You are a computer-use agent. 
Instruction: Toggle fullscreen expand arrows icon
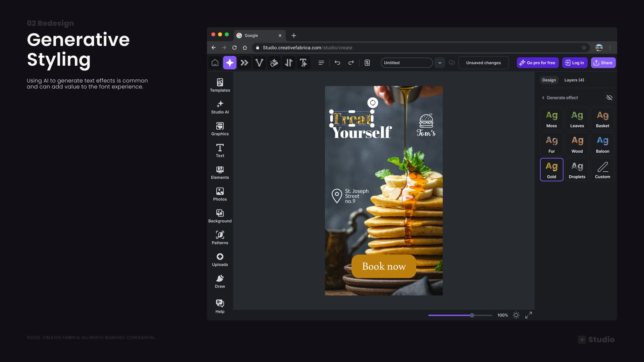coord(529,315)
